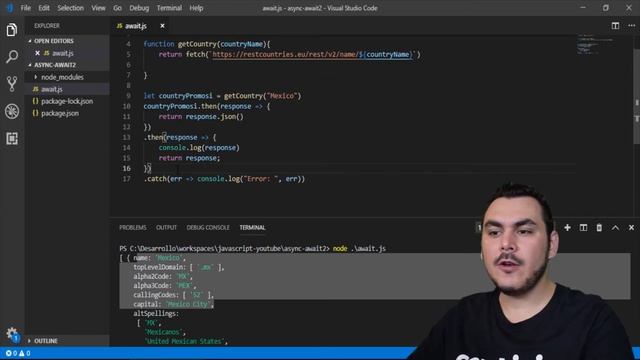
Task: Create a new terminal with plus icon
Action: coord(567,228)
